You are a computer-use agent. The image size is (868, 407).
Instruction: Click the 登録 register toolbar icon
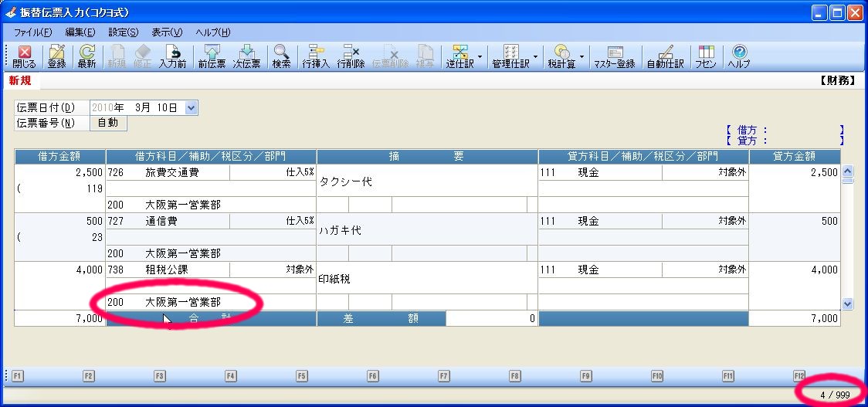[x=56, y=56]
